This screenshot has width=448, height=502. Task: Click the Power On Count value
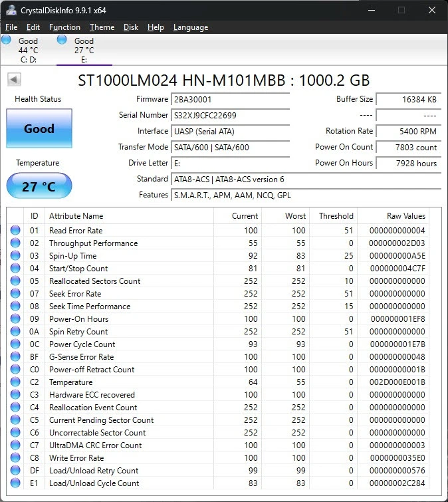pos(409,147)
